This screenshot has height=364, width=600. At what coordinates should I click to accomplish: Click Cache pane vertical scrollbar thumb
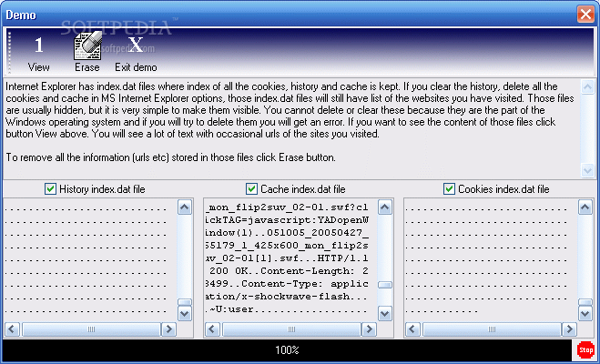[385, 285]
